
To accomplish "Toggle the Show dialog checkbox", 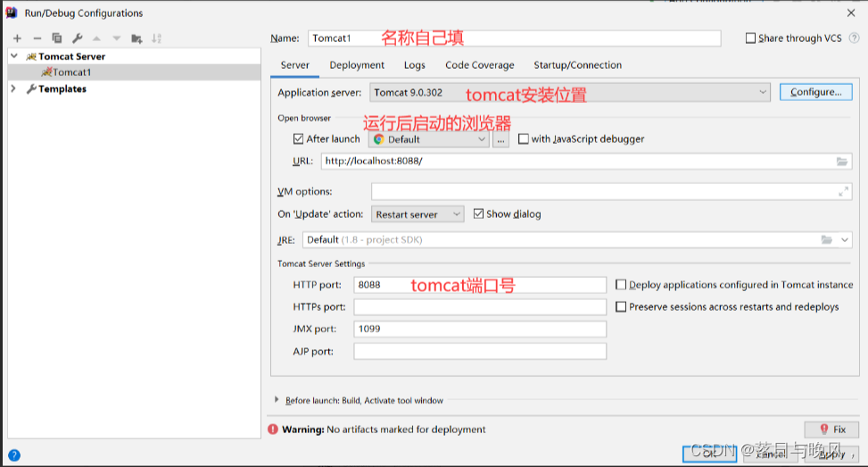I will [x=478, y=213].
